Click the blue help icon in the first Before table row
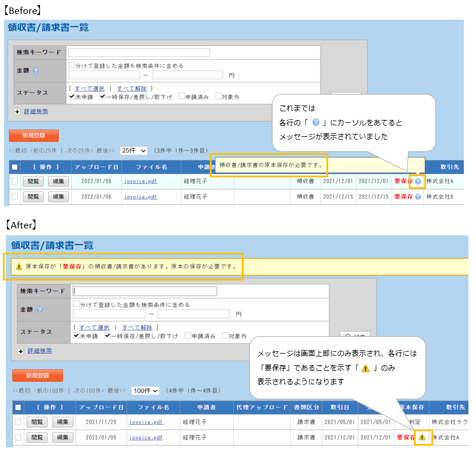The image size is (476, 455). [418, 181]
